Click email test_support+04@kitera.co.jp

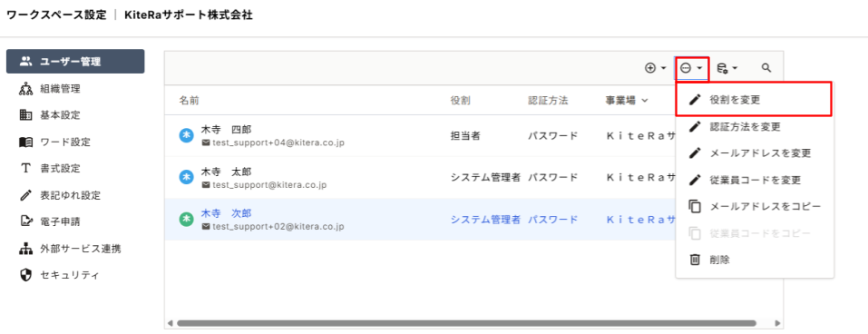tap(278, 142)
